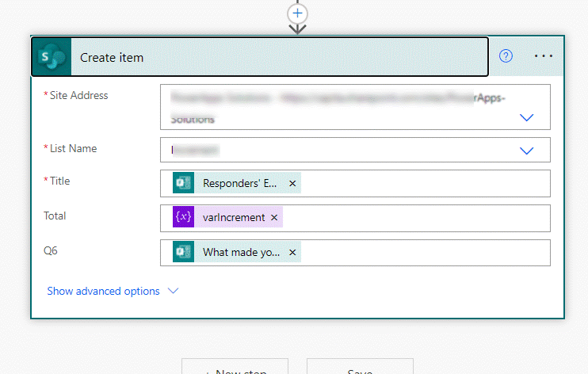Remove the varIncrement token
This screenshot has width=588, height=374.
[274, 218]
